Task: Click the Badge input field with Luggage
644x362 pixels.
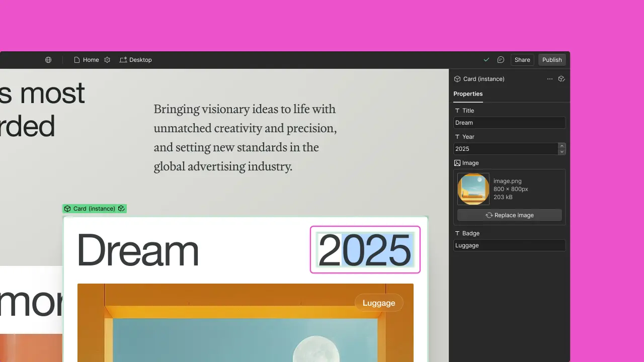Action: tap(509, 245)
